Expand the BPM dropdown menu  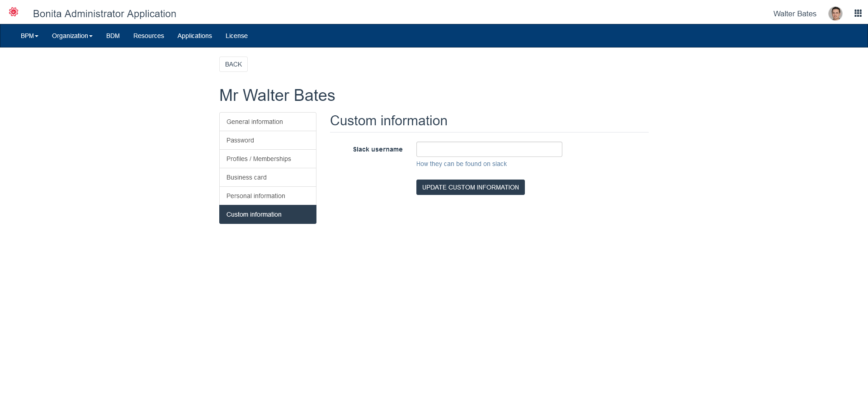[x=29, y=36]
